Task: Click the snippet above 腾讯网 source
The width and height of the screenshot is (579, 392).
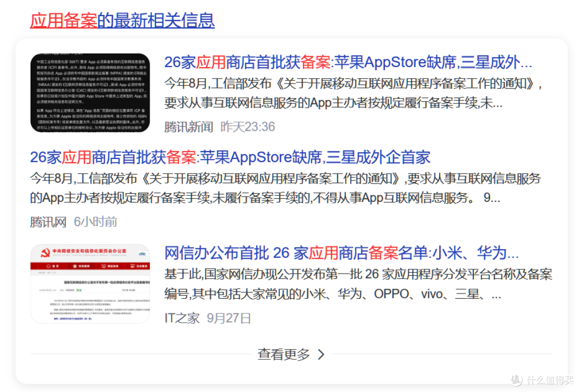Action: coord(285,189)
